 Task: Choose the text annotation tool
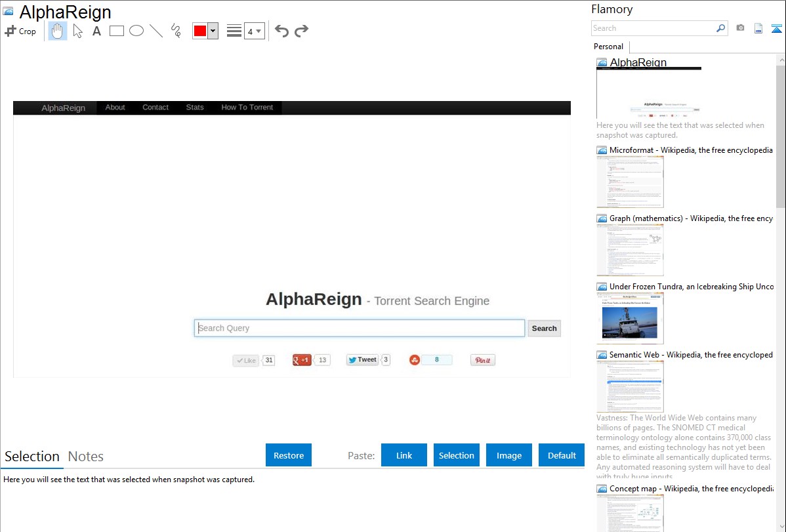pos(96,31)
